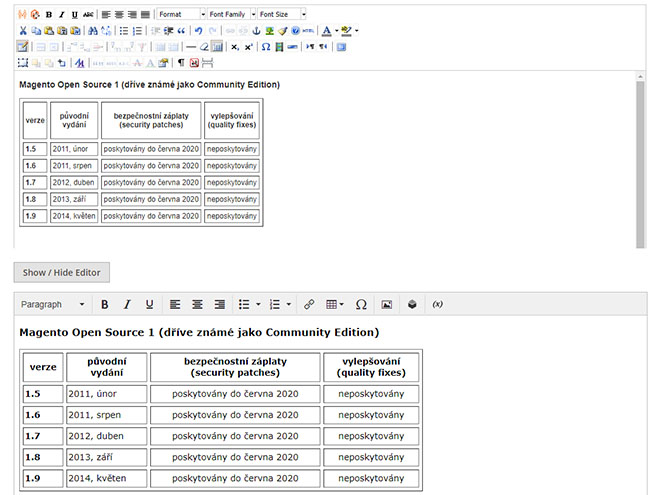Insert a widget in the bottom editor
Viewport: 660px width, 495px height.
click(412, 304)
